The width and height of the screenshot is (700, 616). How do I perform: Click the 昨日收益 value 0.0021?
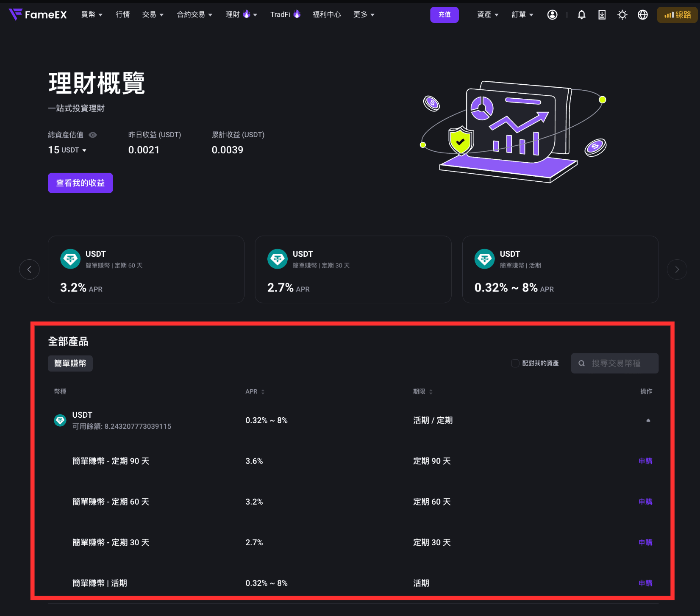144,150
